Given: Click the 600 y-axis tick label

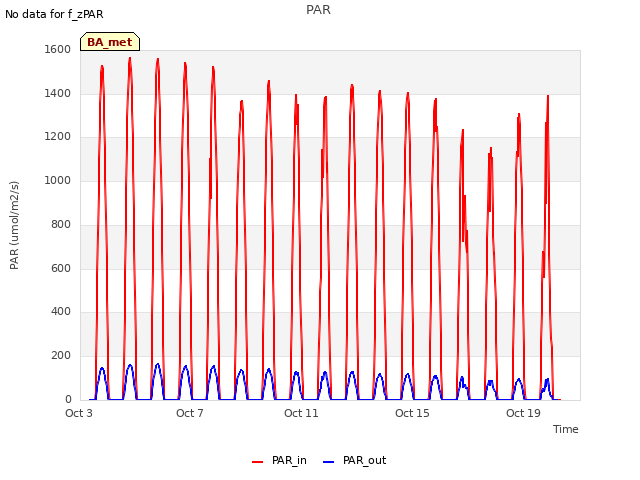Looking at the screenshot, I should [x=61, y=268].
